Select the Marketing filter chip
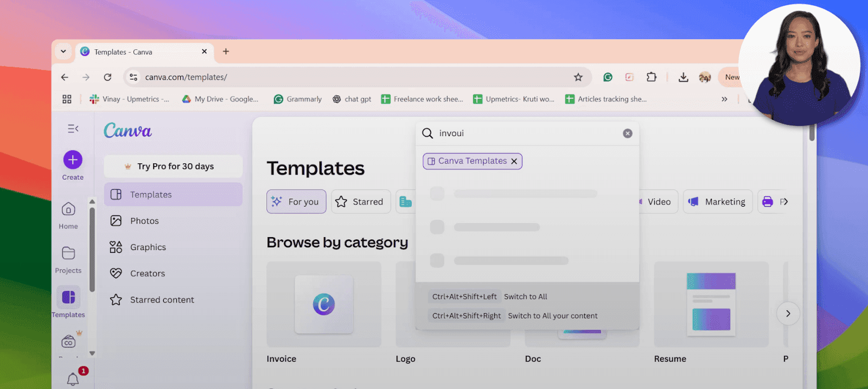Viewport: 868px width, 389px height. pos(718,201)
